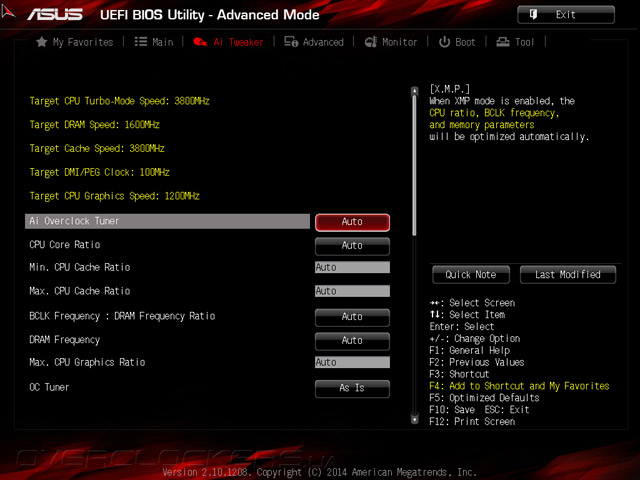Open the My Favorites tab
Image resolution: width=640 pixels, height=480 pixels.
coord(83,42)
